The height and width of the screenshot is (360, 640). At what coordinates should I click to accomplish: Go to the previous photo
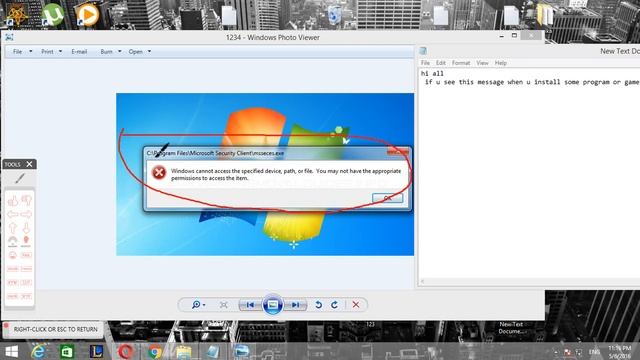pos(250,304)
